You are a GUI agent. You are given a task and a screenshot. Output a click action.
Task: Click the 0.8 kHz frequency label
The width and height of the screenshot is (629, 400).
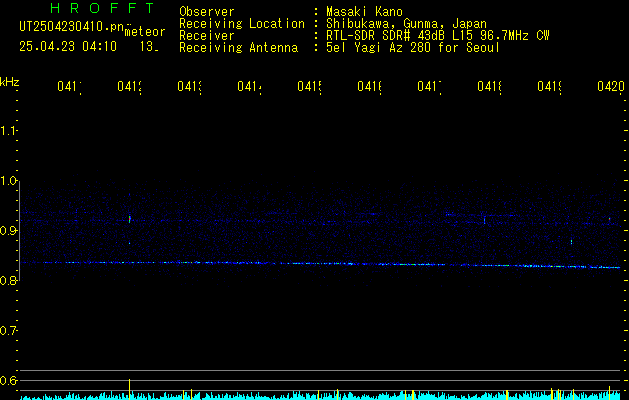click(8, 280)
